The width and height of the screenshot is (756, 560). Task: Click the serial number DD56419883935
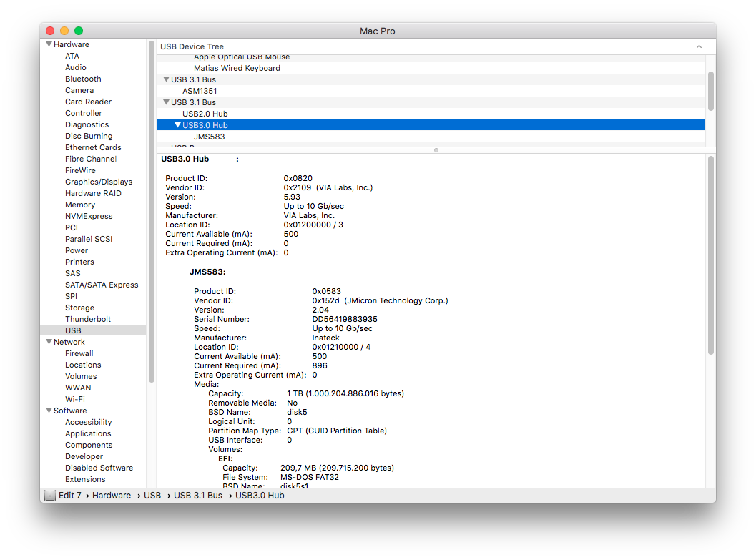(345, 319)
